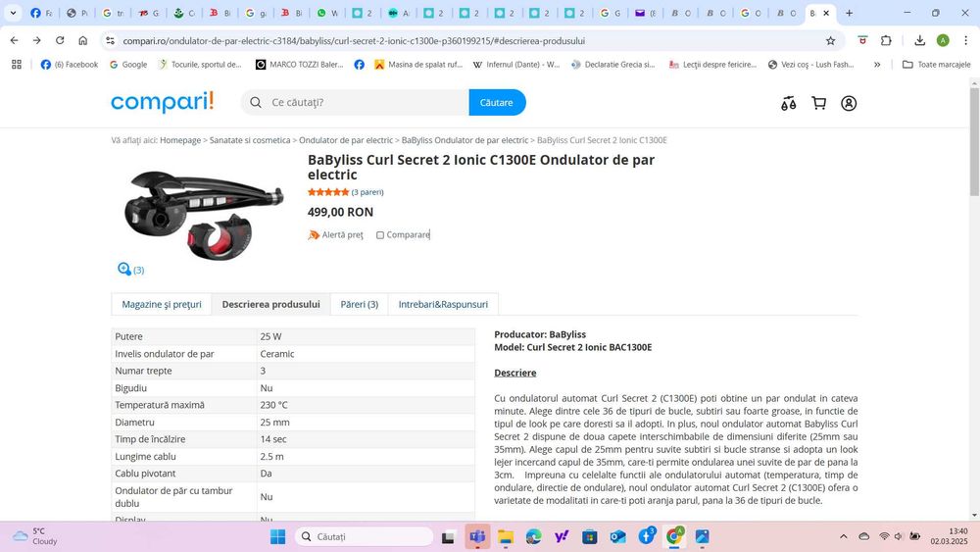Click the magnifier zoom icon under product image
Viewport: 980px width, 552px height.
(124, 269)
